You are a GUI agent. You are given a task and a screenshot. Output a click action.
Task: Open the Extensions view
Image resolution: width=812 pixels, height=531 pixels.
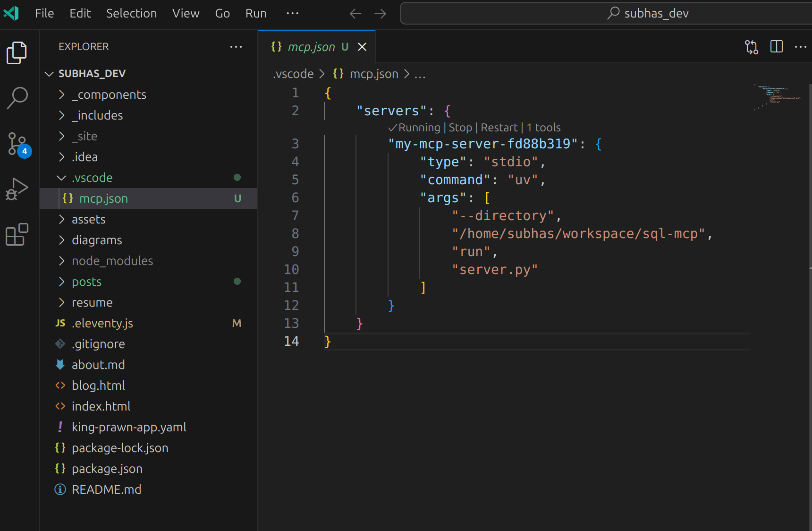(17, 234)
